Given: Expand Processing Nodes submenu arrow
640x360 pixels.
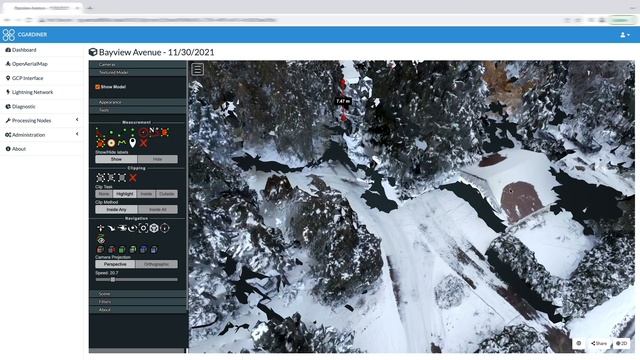Looking at the screenshot, I should [x=77, y=120].
